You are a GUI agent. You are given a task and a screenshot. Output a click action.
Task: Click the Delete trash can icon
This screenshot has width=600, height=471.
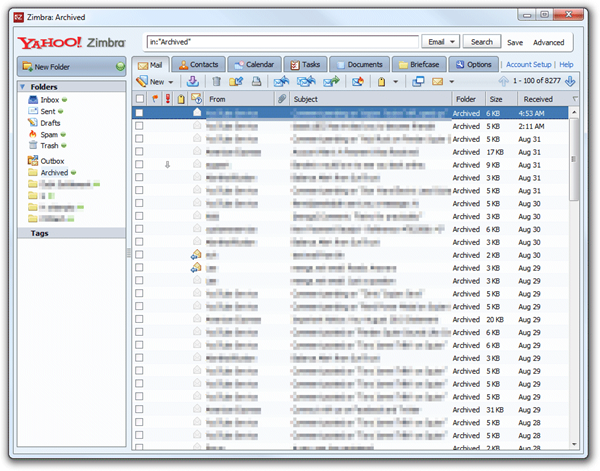point(217,81)
